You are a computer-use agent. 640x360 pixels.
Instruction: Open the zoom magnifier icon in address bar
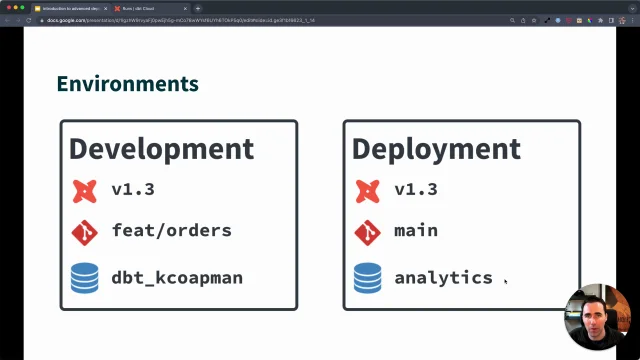512,20
